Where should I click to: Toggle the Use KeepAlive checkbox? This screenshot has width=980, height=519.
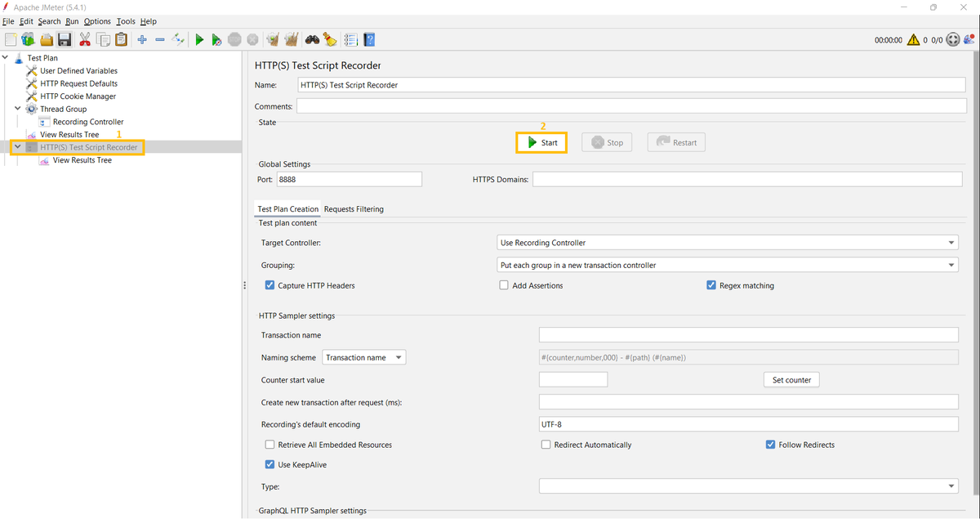click(270, 464)
